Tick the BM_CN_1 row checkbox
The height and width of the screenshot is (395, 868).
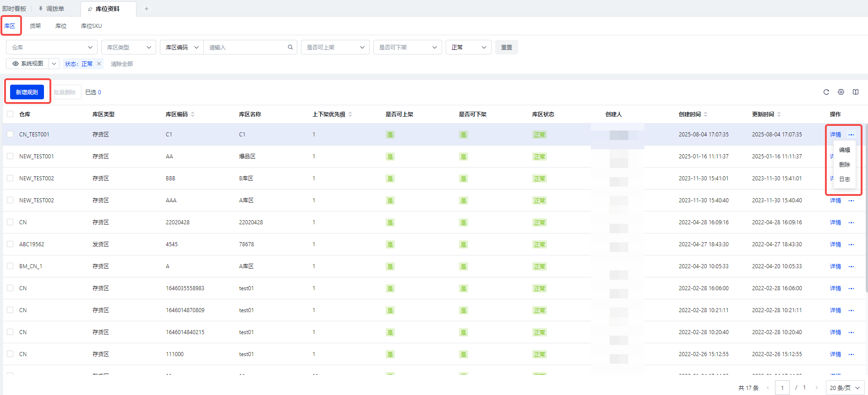click(x=10, y=266)
